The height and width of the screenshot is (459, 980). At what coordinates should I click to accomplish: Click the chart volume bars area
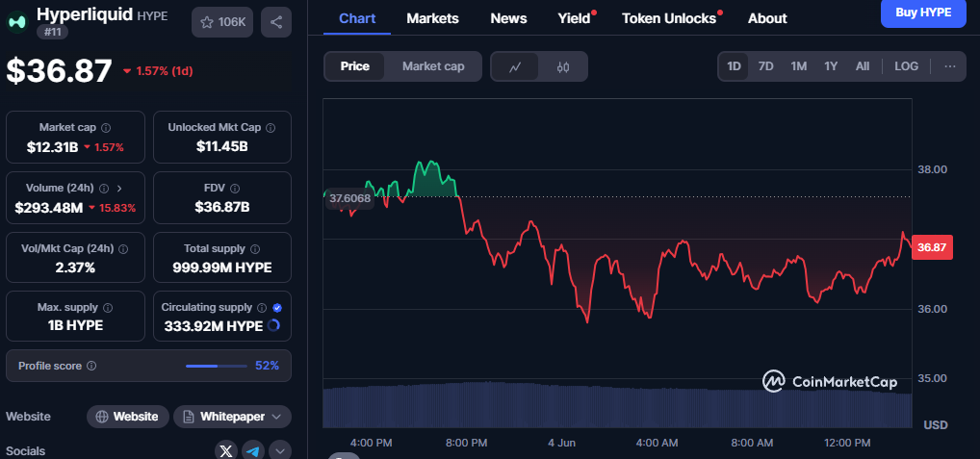pyautogui.click(x=617, y=406)
